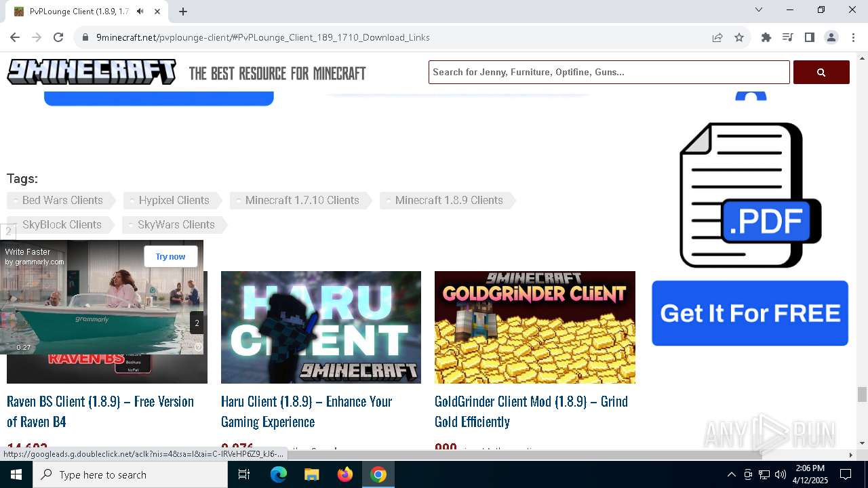
Task: Open the Haru Client thumbnail
Action: point(321,327)
